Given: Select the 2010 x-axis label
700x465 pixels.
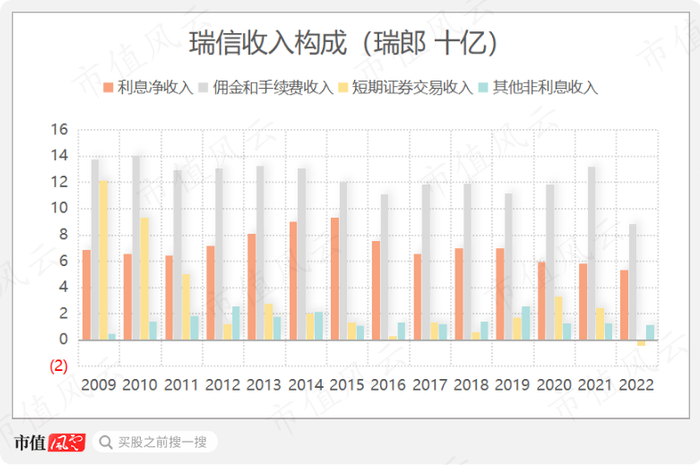Looking at the screenshot, I should click(x=140, y=385).
